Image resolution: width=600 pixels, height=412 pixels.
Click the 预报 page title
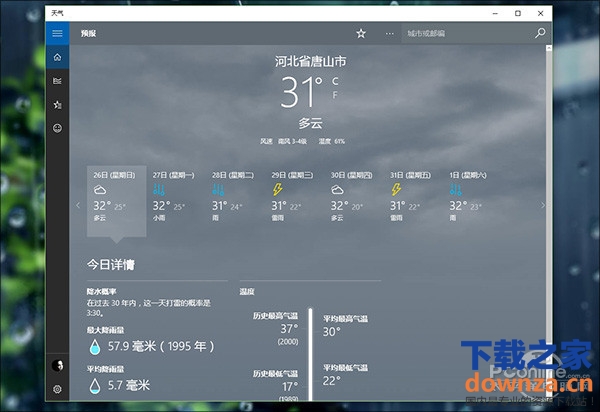pyautogui.click(x=88, y=34)
